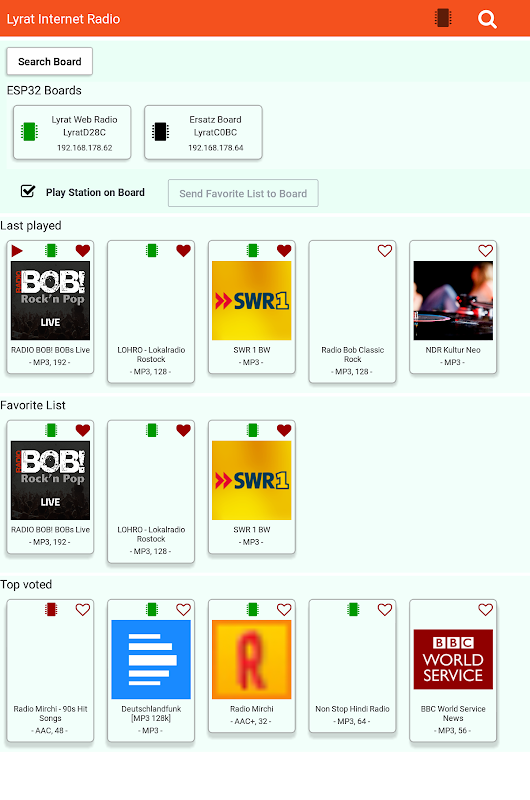This screenshot has height=800, width=530.
Task: Uncheck Play Station on Board checkbox
Action: [28, 191]
